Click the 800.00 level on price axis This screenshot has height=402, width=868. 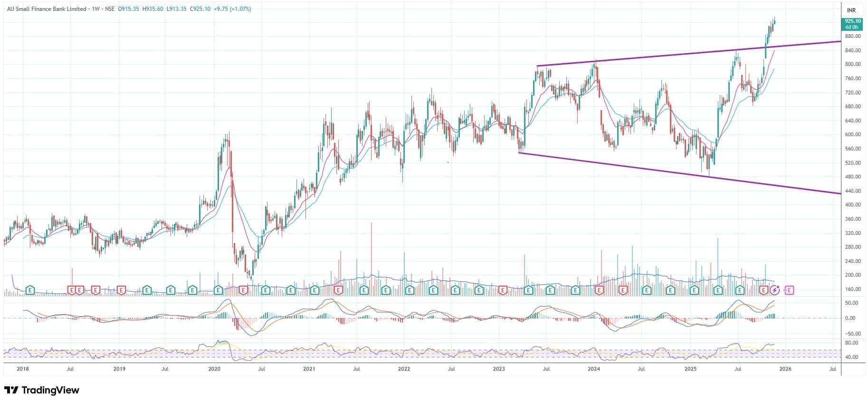[x=853, y=65]
